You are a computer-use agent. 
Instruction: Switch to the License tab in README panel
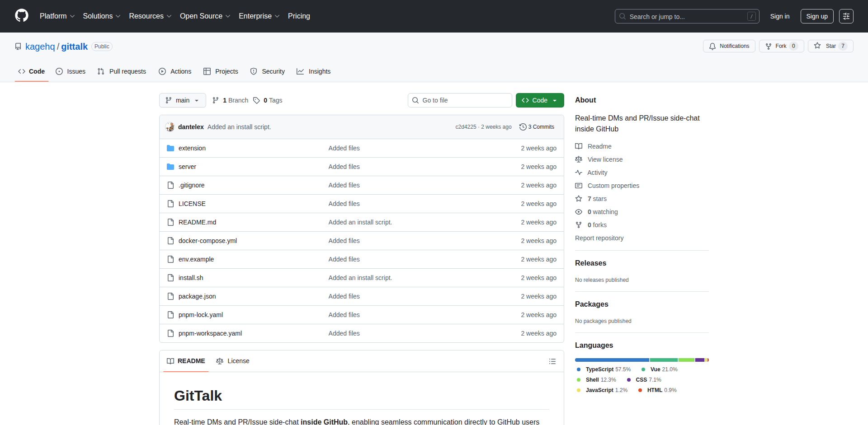coord(233,361)
